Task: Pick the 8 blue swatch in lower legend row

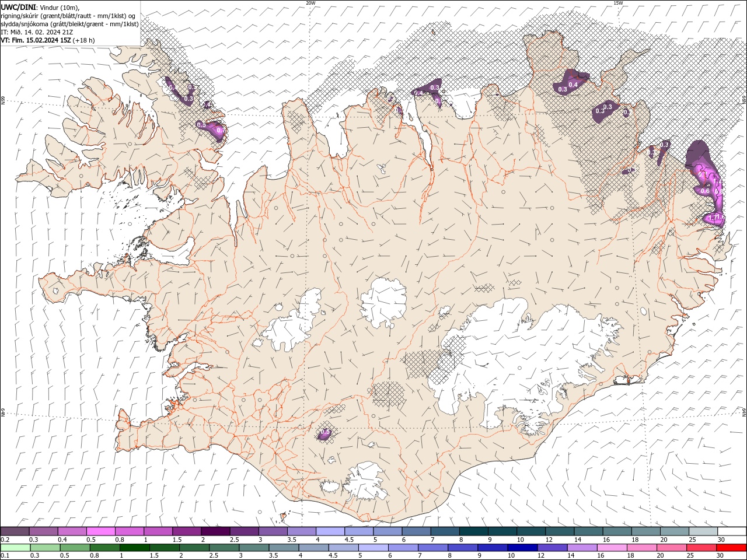Action: click(462, 548)
